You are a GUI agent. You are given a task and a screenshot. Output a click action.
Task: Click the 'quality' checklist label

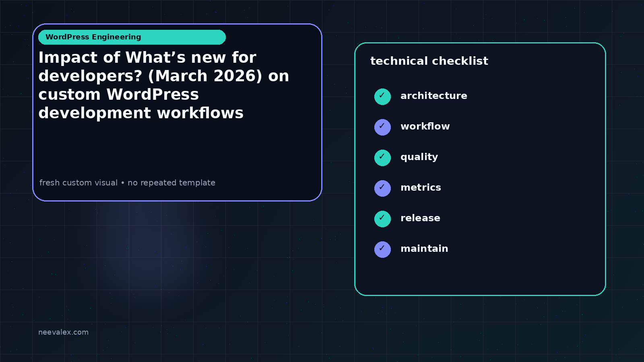click(x=419, y=157)
